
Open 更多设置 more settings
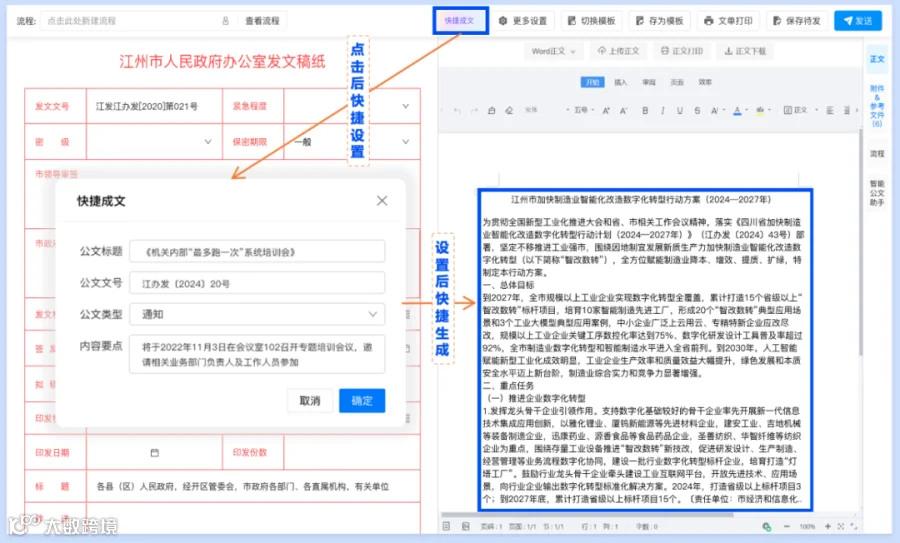[523, 21]
